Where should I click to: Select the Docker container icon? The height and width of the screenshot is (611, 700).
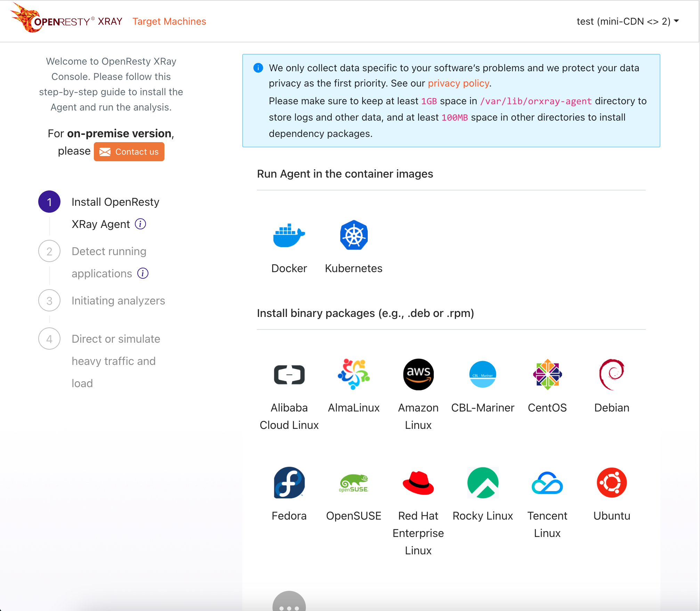coord(289,235)
